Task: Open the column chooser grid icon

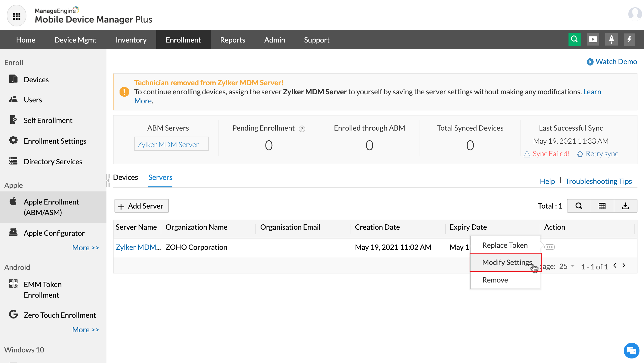Action: click(602, 206)
